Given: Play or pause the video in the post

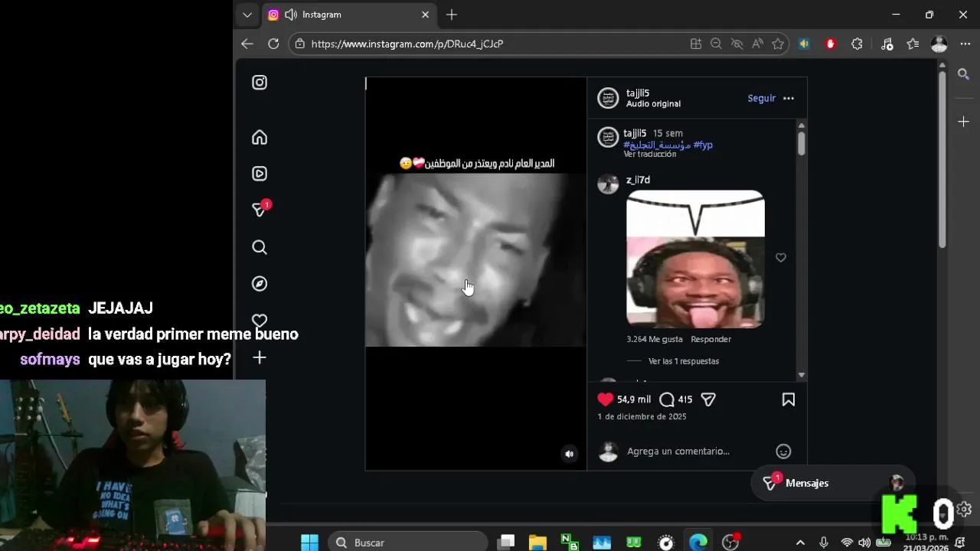Looking at the screenshot, I should coord(475,273).
